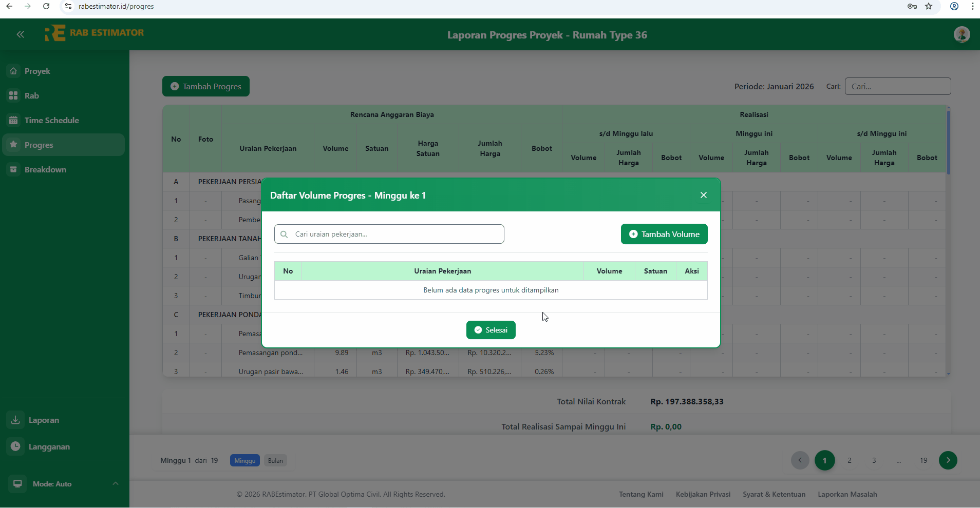980x508 pixels.
Task: Expand the Mode: Auto chevron
Action: pyautogui.click(x=115, y=483)
